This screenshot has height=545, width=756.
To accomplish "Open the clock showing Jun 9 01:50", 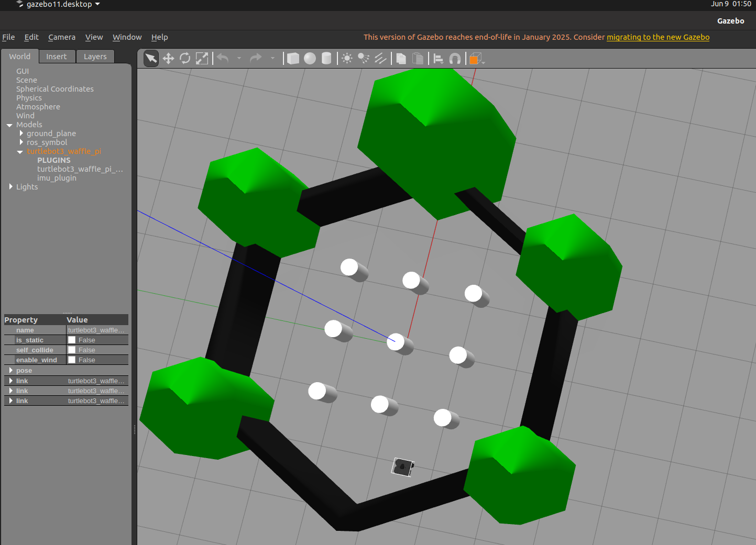I will tap(731, 4).
